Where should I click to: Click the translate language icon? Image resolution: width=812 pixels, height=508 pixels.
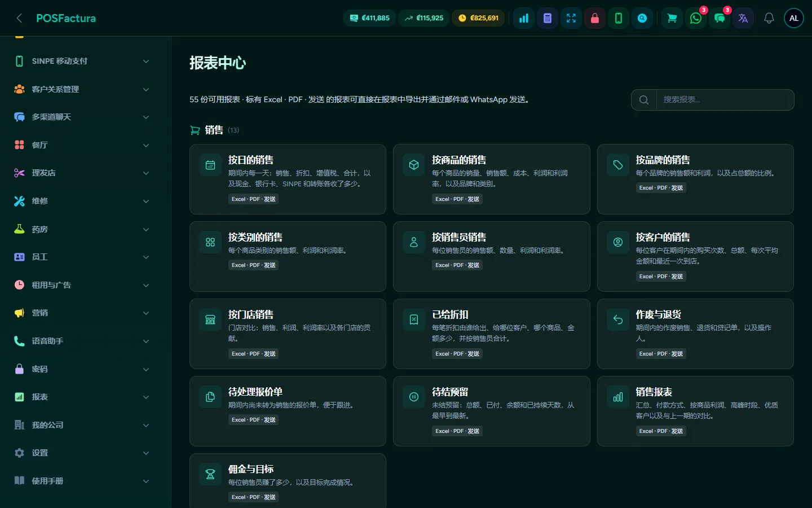(743, 18)
